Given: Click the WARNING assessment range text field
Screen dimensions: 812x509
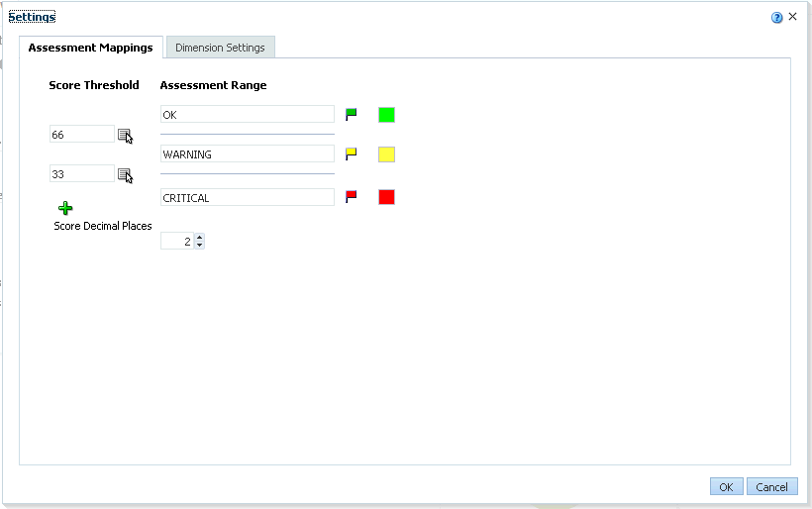Looking at the screenshot, I should (x=247, y=154).
